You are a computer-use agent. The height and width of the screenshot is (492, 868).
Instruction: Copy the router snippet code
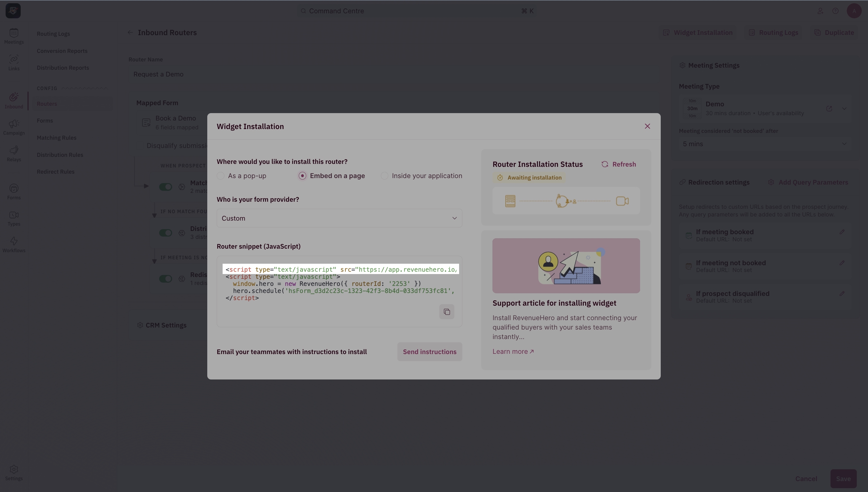(446, 312)
